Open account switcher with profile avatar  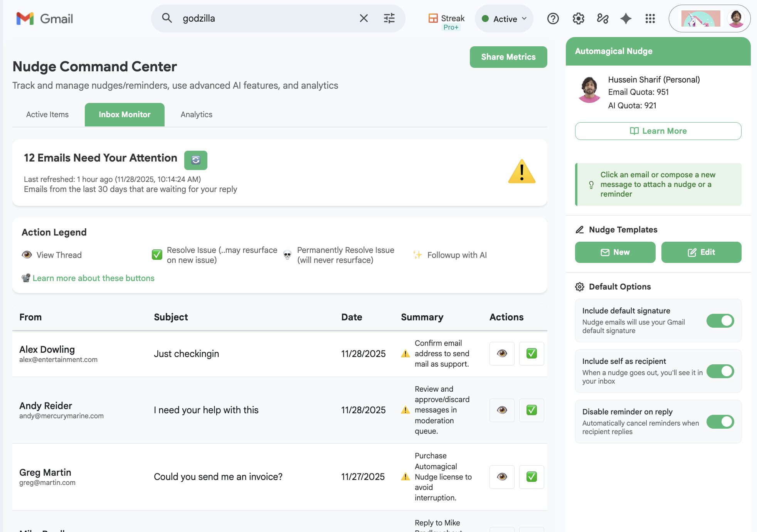click(735, 19)
